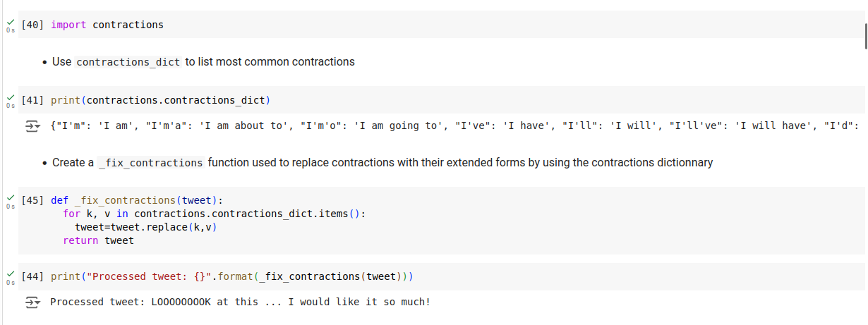
Task: Click the 'Use contractions_dict' text bullet
Action: (x=203, y=62)
